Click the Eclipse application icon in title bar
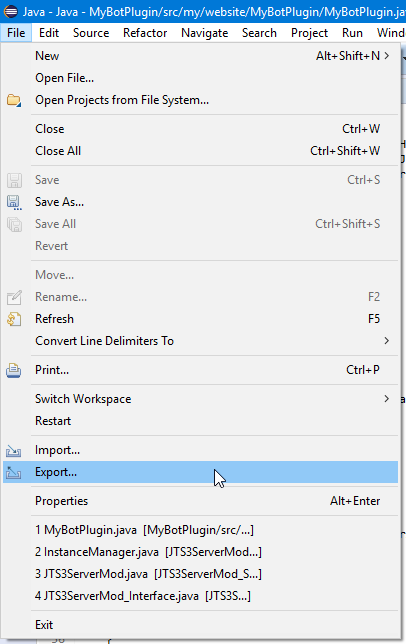This screenshot has height=644, width=406. click(x=11, y=11)
